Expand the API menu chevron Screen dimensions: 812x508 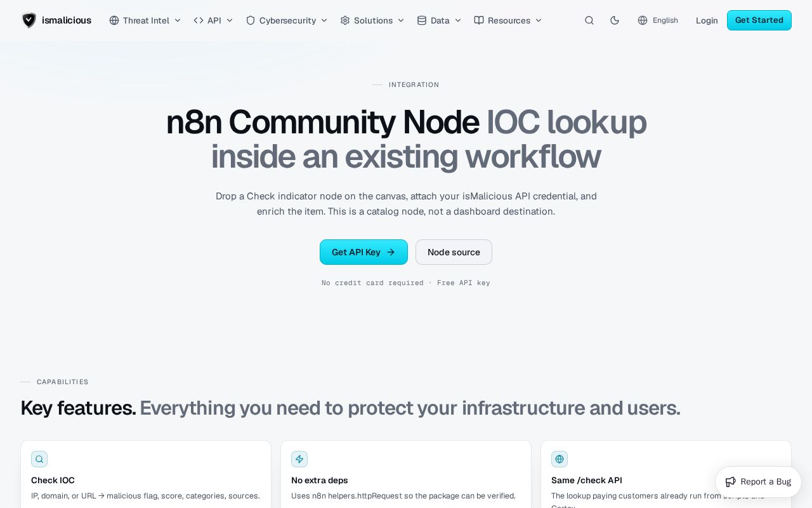(x=230, y=20)
